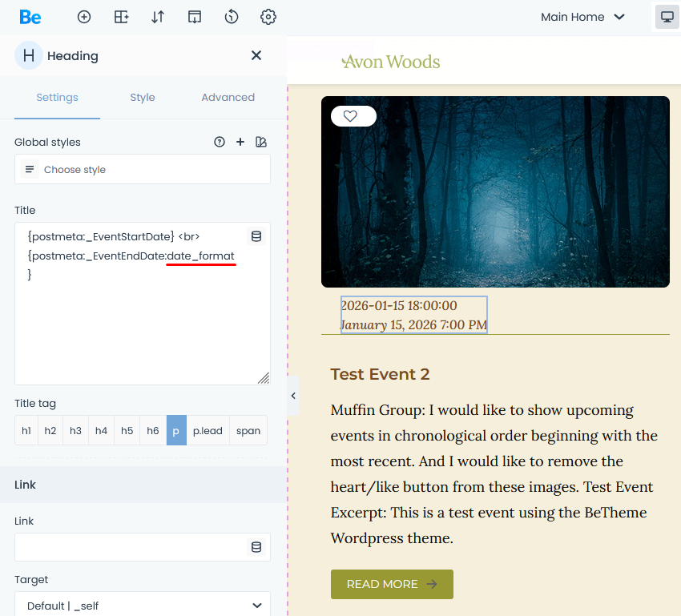Open the pre-built sections layout icon
The height and width of the screenshot is (616, 681).
pos(121,17)
